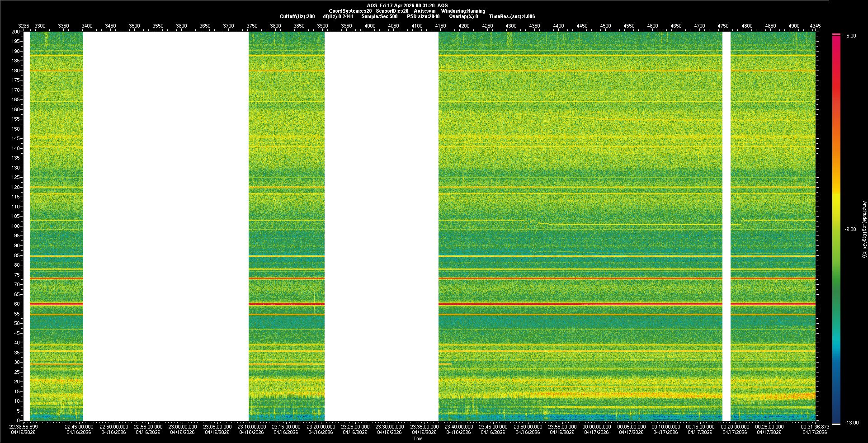
Task: Click the 00:00:00.000 midnight time tick label
Action: 596,426
